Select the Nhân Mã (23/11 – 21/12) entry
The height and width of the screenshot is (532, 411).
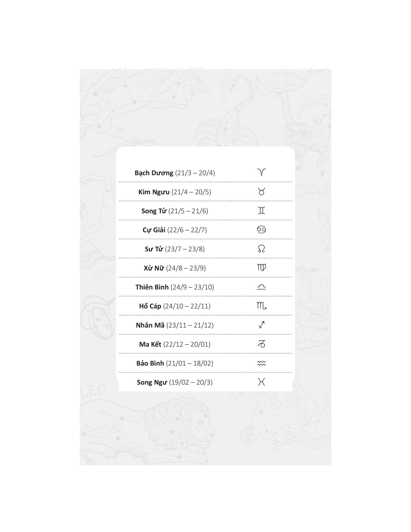tap(175, 325)
